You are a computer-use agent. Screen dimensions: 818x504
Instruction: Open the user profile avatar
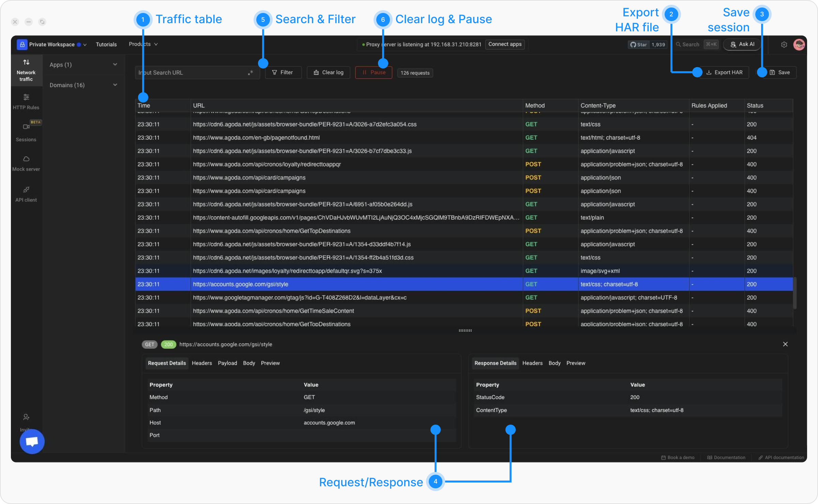pyautogui.click(x=799, y=45)
